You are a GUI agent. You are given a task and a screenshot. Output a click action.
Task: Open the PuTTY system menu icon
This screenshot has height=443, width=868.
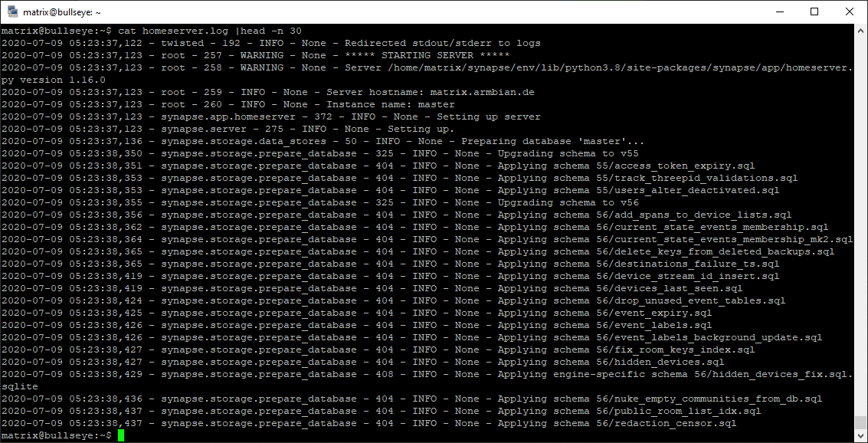(12, 12)
